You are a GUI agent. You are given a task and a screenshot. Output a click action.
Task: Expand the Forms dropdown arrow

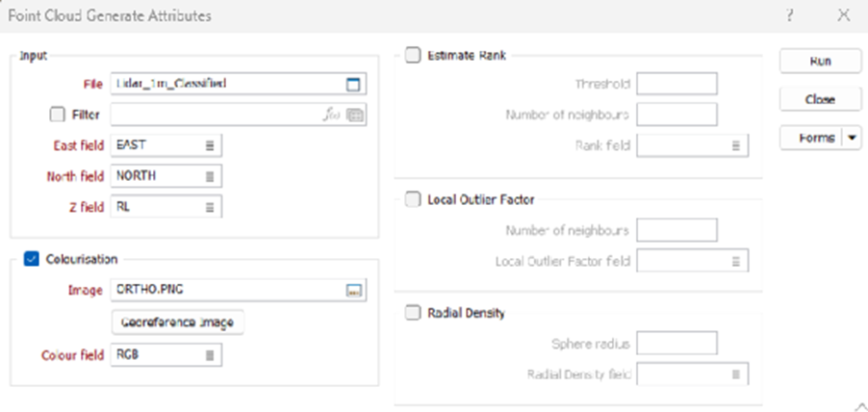(852, 138)
